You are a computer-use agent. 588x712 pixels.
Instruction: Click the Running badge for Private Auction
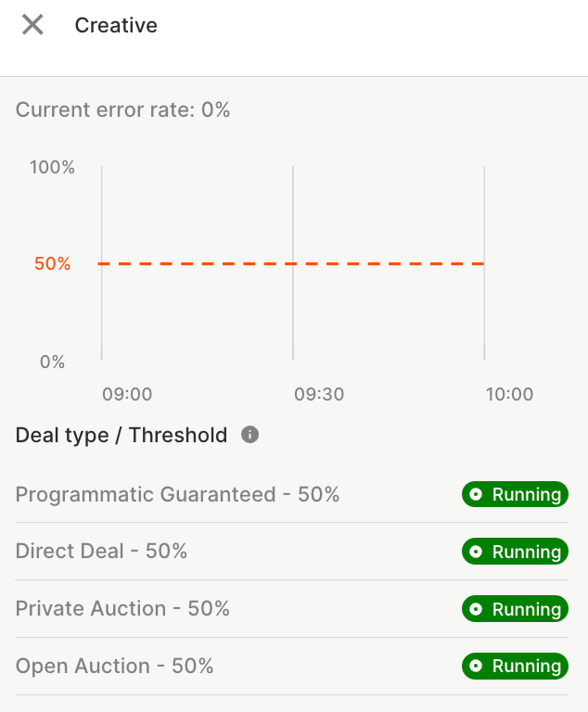click(x=515, y=610)
